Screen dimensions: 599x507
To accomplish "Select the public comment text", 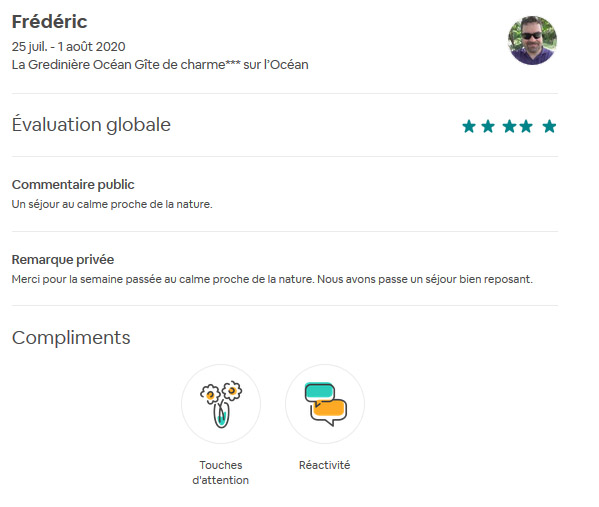I will click(112, 204).
